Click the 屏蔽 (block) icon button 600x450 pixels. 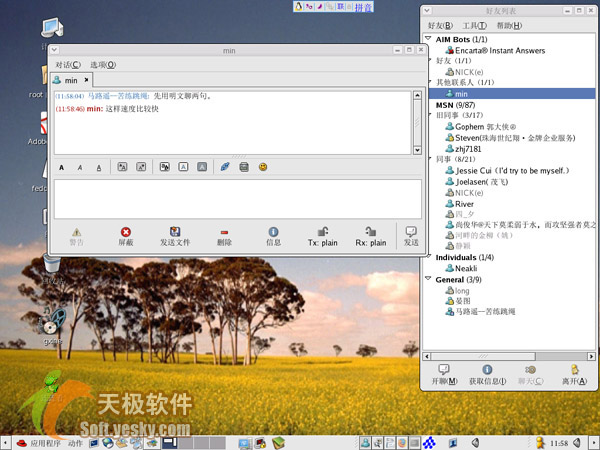pos(125,236)
